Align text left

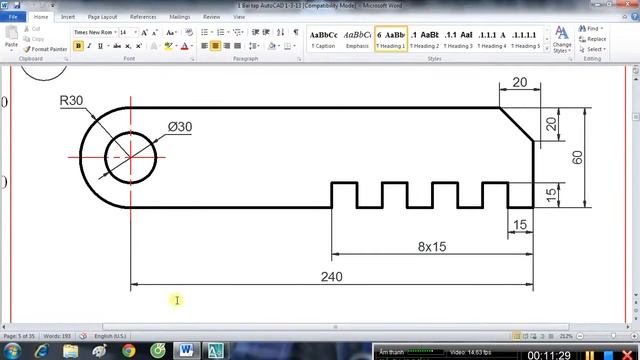[204, 46]
